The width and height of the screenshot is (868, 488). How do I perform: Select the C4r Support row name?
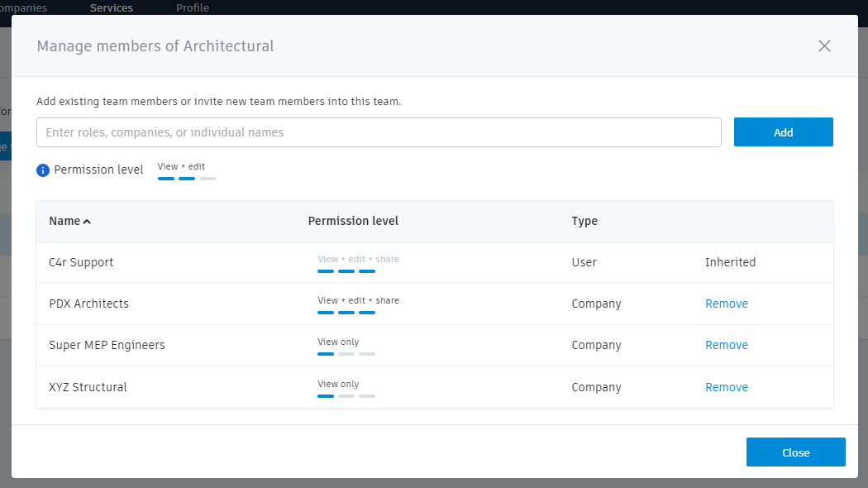point(81,262)
